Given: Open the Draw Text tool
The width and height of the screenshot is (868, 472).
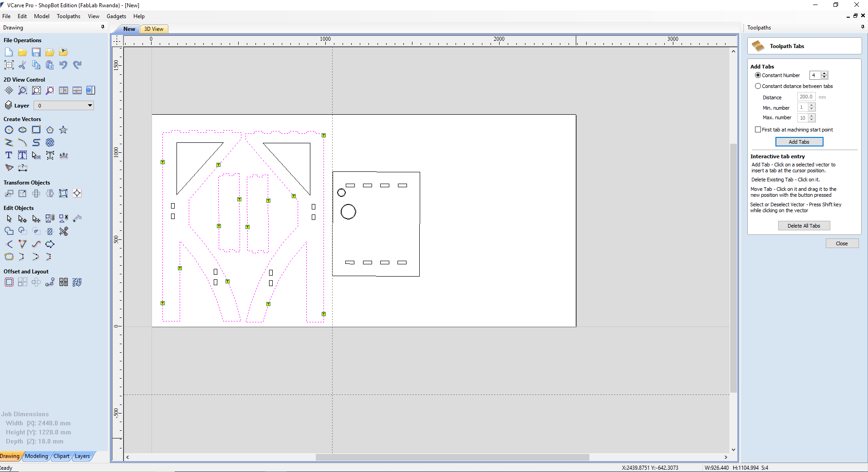Looking at the screenshot, I should click(x=9, y=155).
